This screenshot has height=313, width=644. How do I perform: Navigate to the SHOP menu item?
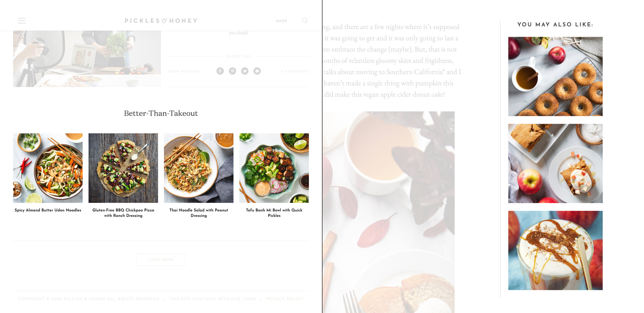click(x=281, y=21)
